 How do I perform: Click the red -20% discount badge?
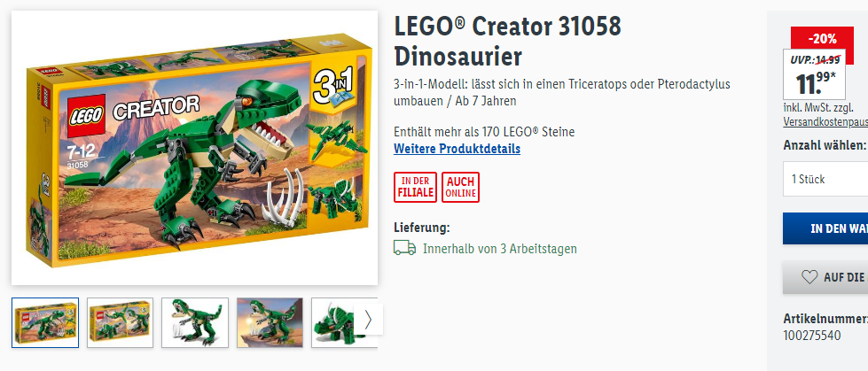pos(822,39)
